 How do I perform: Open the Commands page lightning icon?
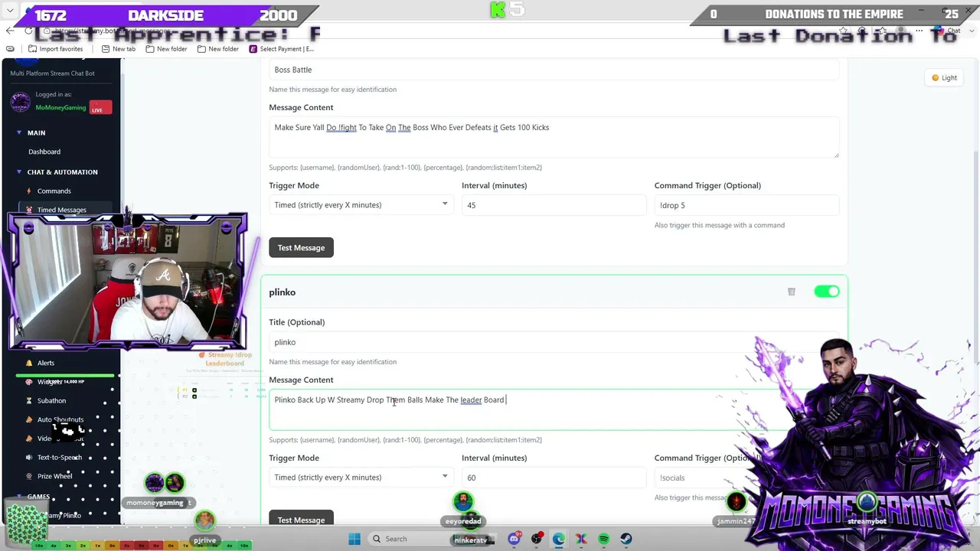(29, 191)
